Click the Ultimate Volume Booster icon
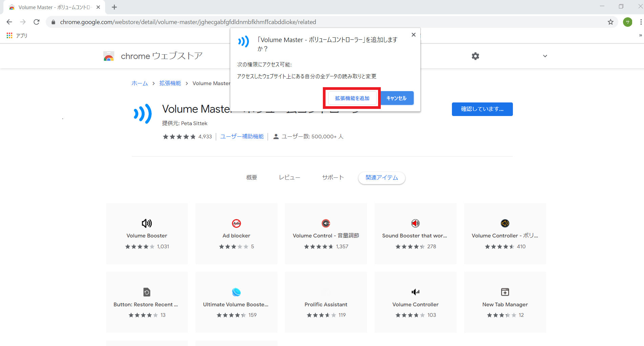Screen dimensions: 644x346 [x=236, y=292]
